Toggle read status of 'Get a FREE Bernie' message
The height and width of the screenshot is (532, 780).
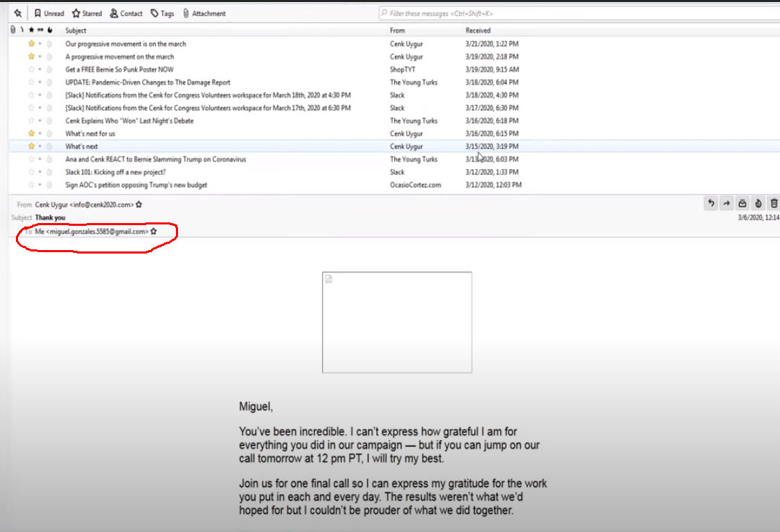point(40,70)
